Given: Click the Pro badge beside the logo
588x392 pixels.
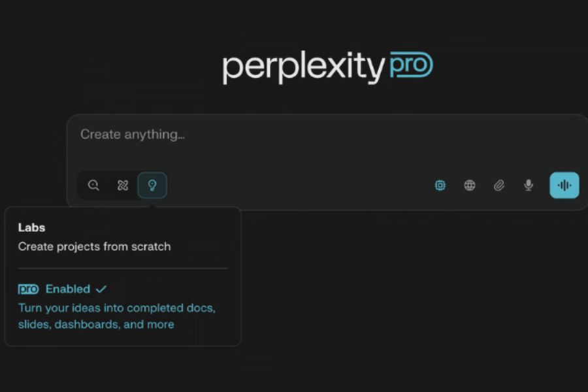Looking at the screenshot, I should tap(411, 65).
